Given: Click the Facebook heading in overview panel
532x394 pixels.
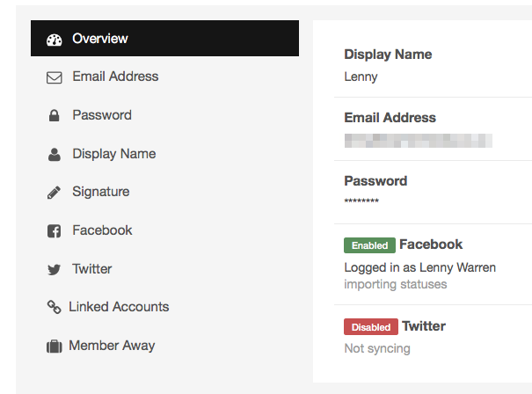Looking at the screenshot, I should tap(431, 244).
